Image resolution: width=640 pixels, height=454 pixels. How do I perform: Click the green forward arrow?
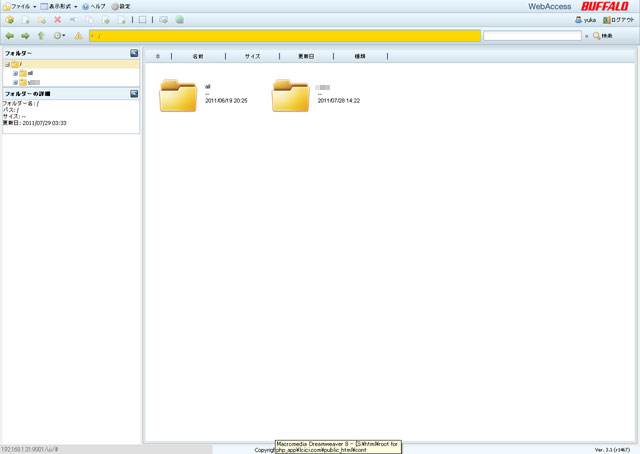pyautogui.click(x=25, y=36)
